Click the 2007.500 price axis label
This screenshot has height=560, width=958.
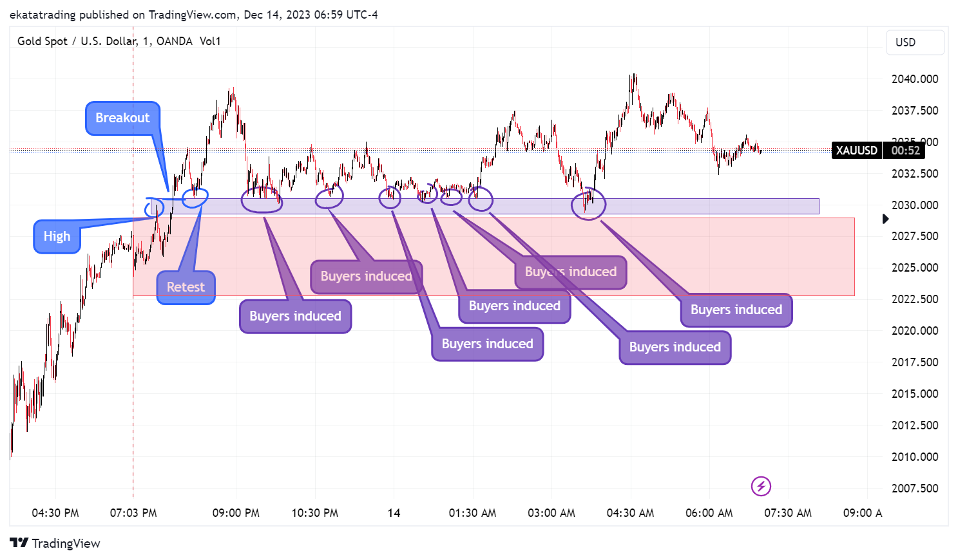pyautogui.click(x=915, y=489)
